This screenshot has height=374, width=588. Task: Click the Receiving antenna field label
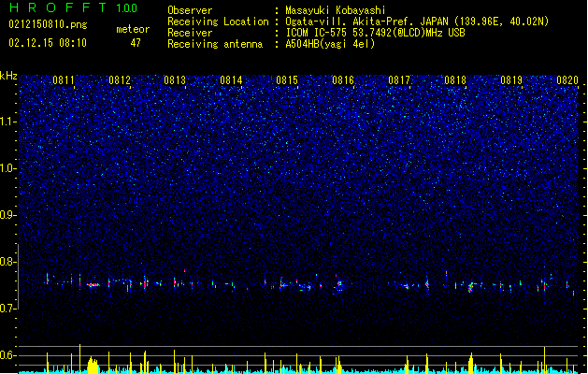[x=215, y=44]
